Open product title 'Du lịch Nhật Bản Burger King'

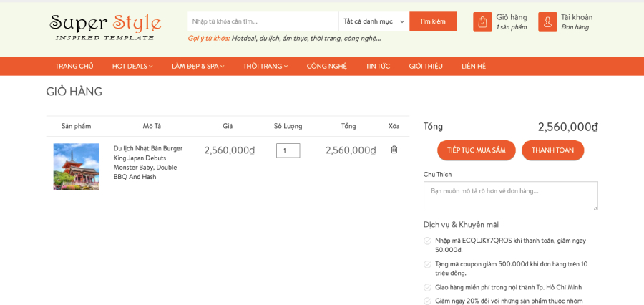point(148,163)
